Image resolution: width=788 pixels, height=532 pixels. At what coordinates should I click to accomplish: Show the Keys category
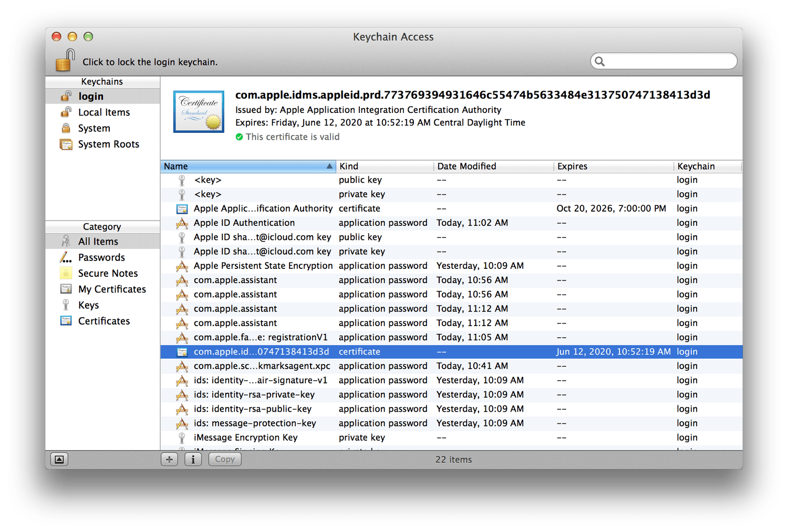88,305
